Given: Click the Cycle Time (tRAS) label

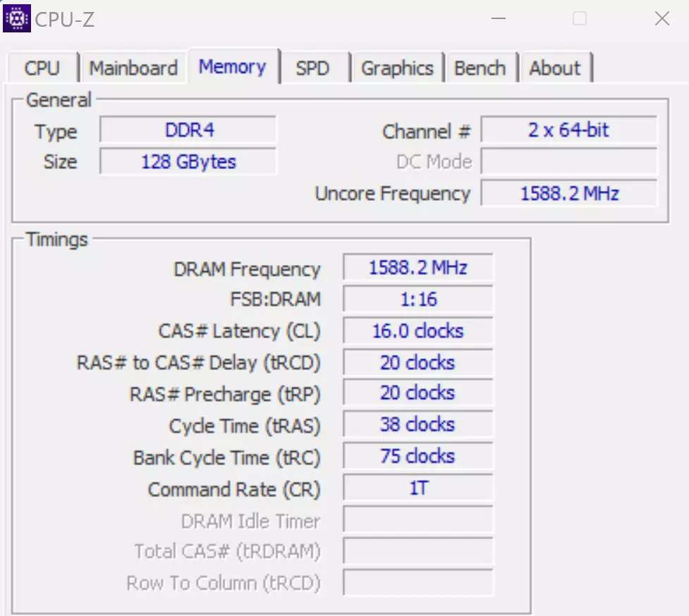Looking at the screenshot, I should point(245,426).
